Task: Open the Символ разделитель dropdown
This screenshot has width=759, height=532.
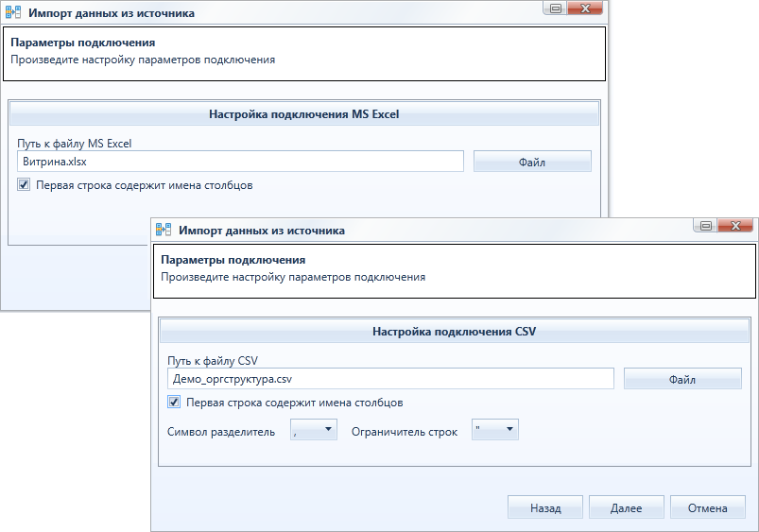Action: [314, 429]
